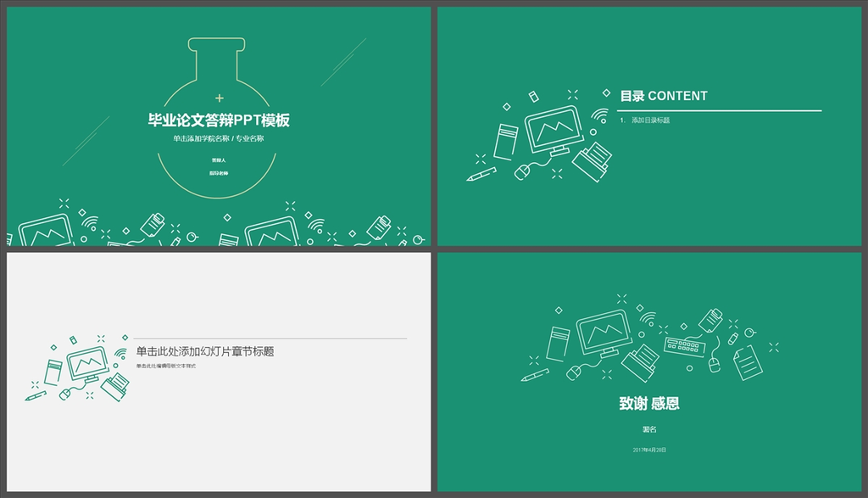Click the date 2017年4月28日
Screen dimensions: 868x498
tap(649, 450)
